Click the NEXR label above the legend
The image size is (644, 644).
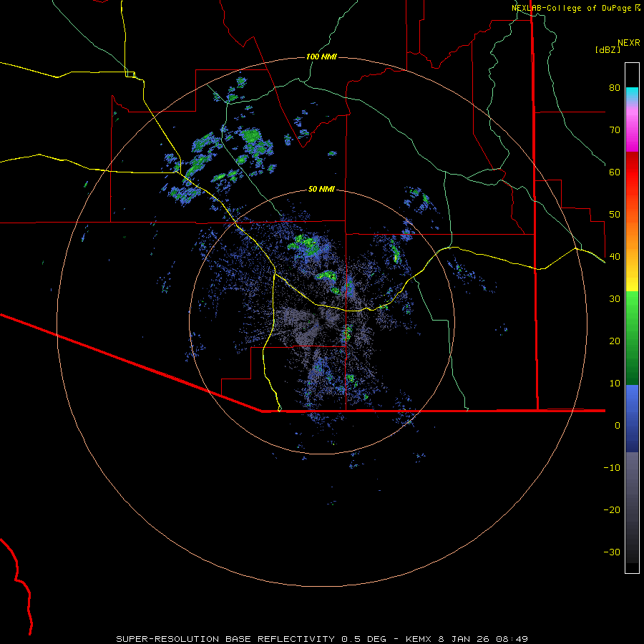629,43
